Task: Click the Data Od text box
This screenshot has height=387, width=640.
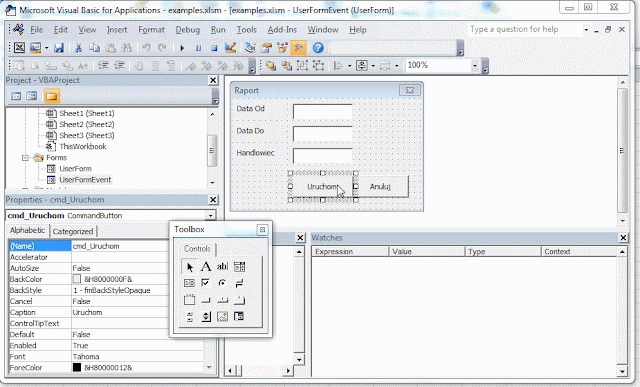Action: [x=322, y=111]
